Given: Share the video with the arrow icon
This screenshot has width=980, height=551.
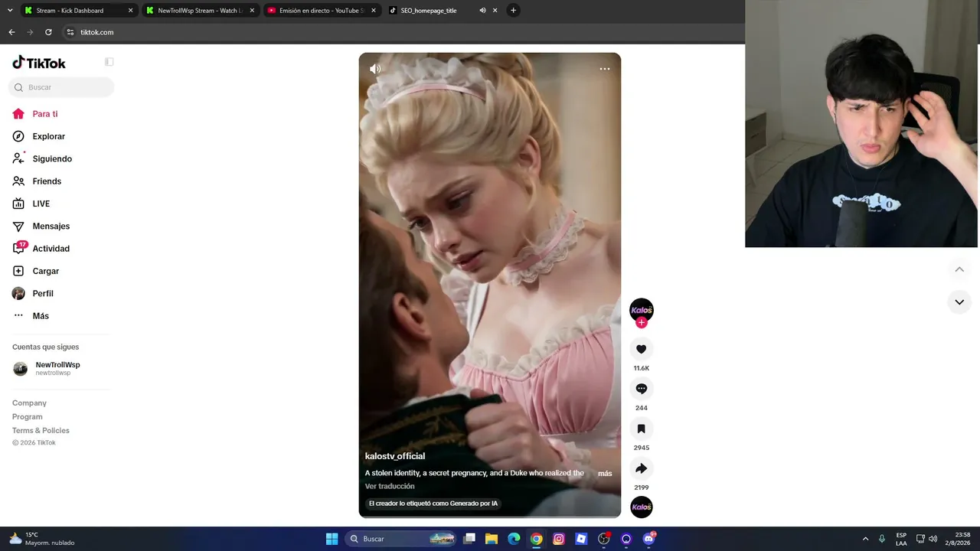Looking at the screenshot, I should [642, 468].
